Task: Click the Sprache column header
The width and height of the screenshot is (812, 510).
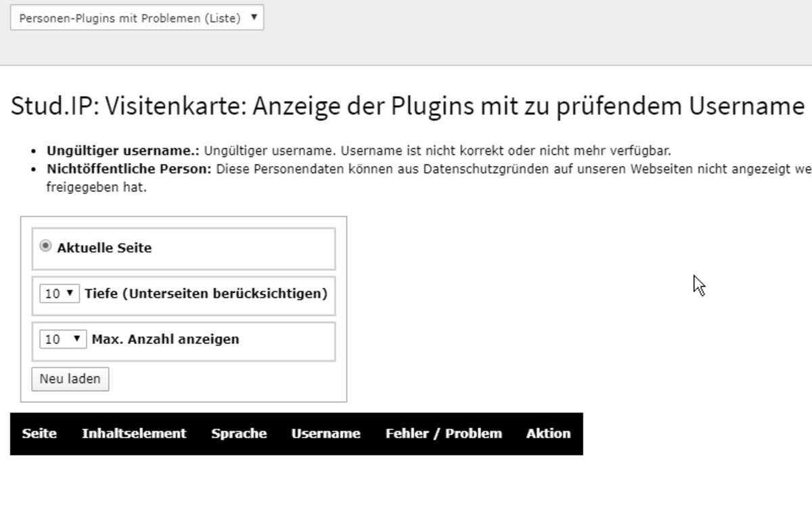Action: tap(239, 433)
